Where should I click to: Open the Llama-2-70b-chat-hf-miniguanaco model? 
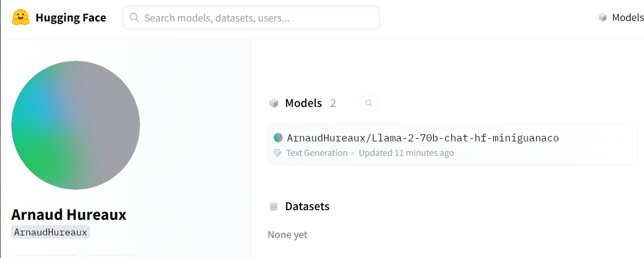point(423,138)
